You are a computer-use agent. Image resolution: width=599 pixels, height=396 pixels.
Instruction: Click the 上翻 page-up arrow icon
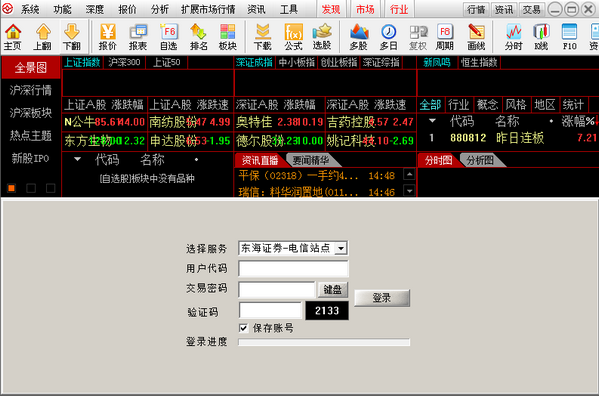pyautogui.click(x=42, y=37)
